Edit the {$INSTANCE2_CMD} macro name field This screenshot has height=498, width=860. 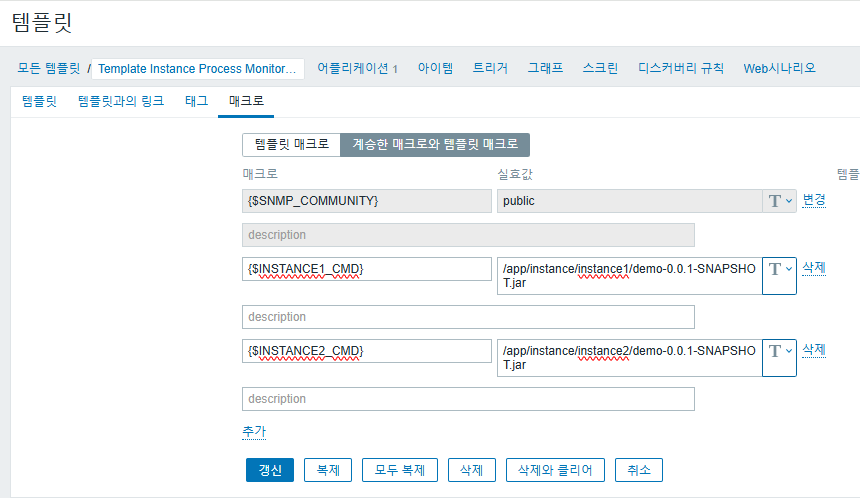(367, 351)
